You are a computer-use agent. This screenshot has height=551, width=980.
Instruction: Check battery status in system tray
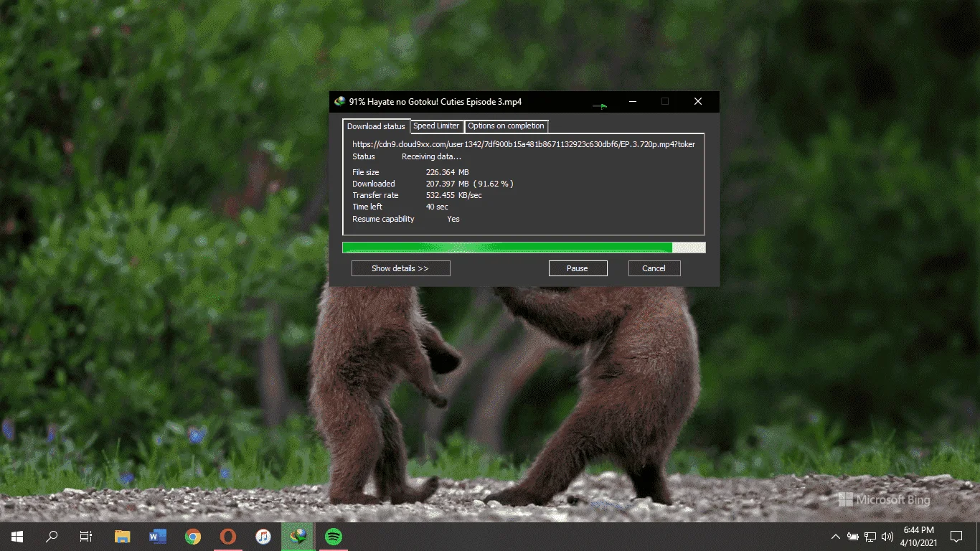(x=853, y=537)
